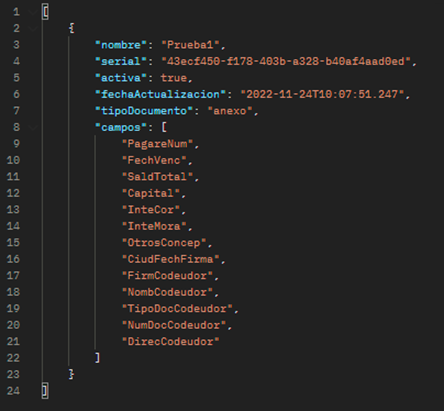Click the true value on line 5
Image resolution: width=444 pixels, height=411 pixels.
(x=174, y=78)
